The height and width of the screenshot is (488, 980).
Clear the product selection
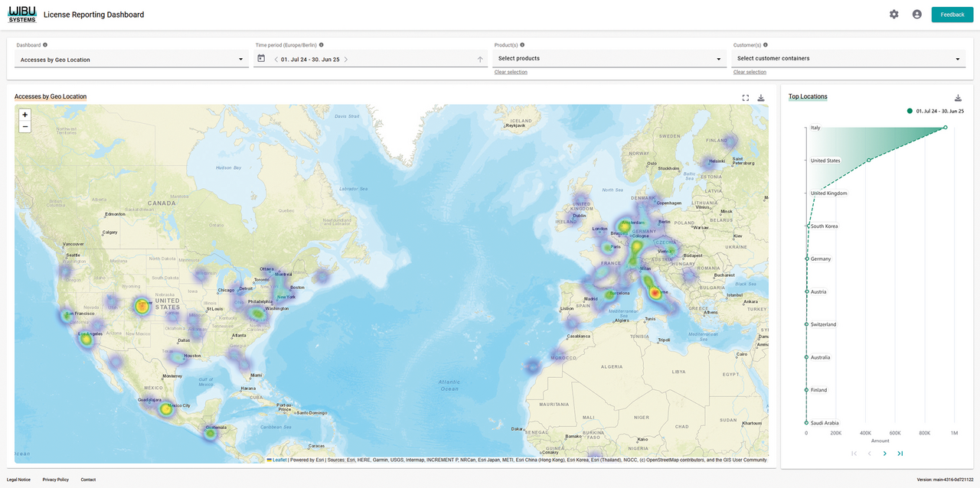coord(510,71)
